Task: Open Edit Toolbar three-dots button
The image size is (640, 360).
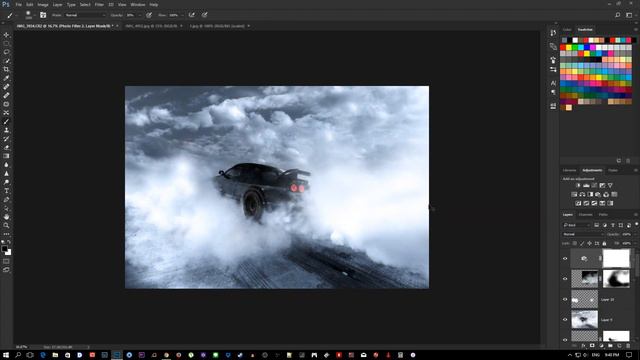Action: tap(7, 234)
